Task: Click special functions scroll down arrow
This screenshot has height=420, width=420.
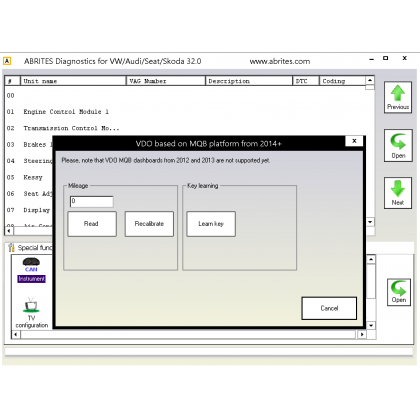Action: coord(371,325)
